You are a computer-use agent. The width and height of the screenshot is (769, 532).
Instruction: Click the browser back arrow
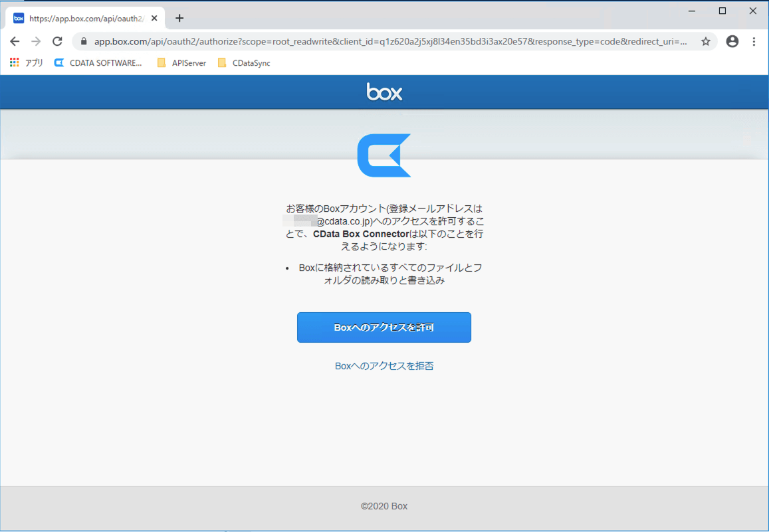pyautogui.click(x=15, y=42)
